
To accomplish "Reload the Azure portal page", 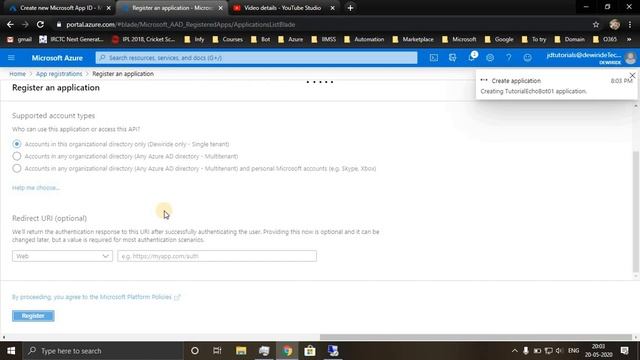I will tap(40, 24).
